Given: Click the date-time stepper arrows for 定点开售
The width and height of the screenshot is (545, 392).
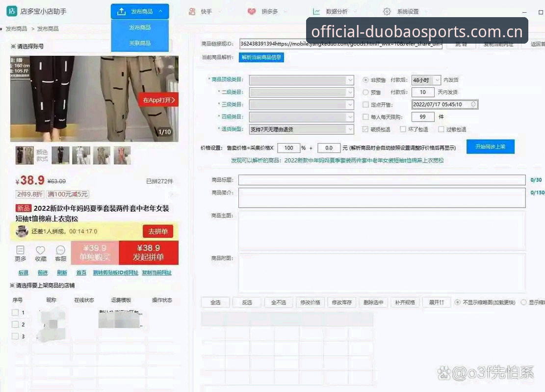Looking at the screenshot, I should 473,104.
